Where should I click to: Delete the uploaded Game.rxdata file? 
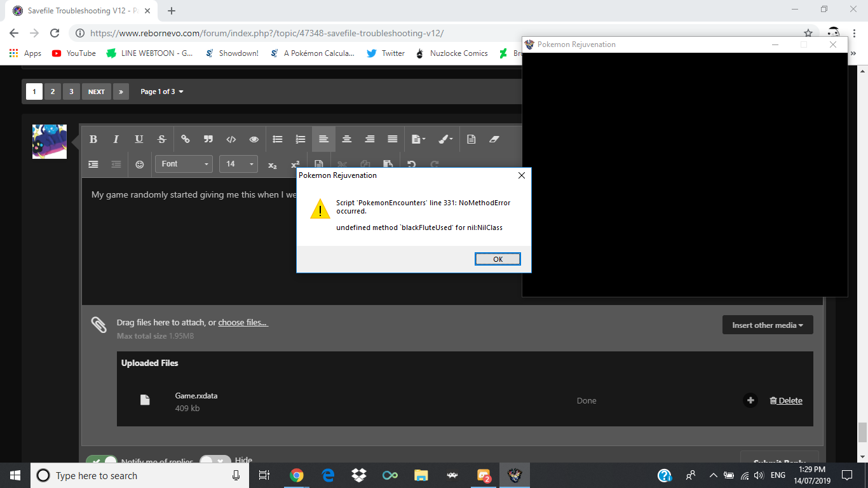pos(786,400)
